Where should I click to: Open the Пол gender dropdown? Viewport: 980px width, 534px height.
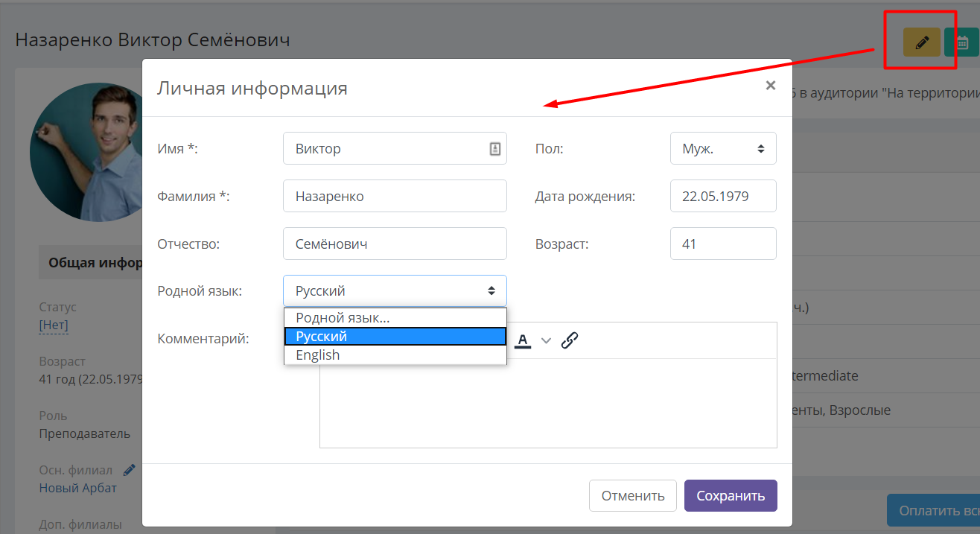(x=723, y=148)
